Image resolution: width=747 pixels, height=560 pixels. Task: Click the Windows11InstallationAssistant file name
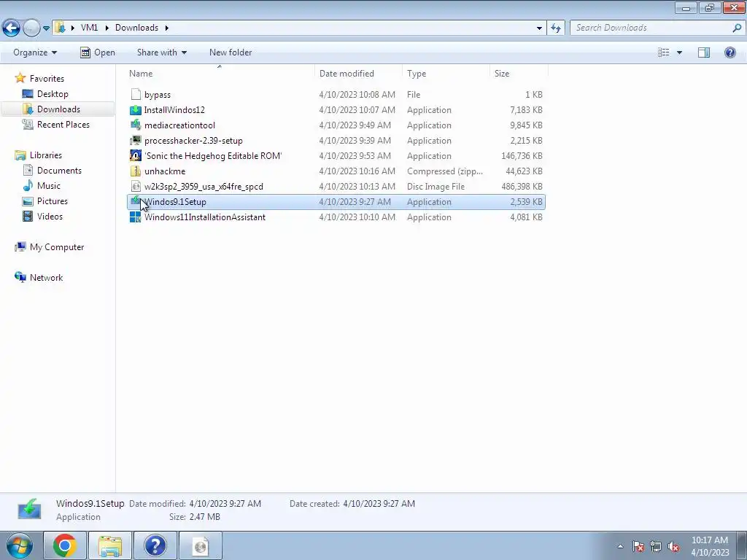point(205,217)
